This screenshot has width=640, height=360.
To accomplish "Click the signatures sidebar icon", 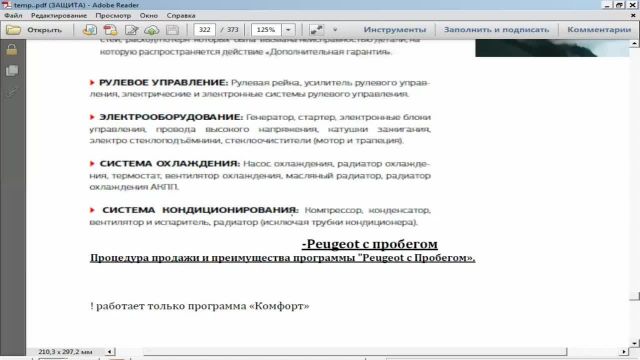I will 12,93.
